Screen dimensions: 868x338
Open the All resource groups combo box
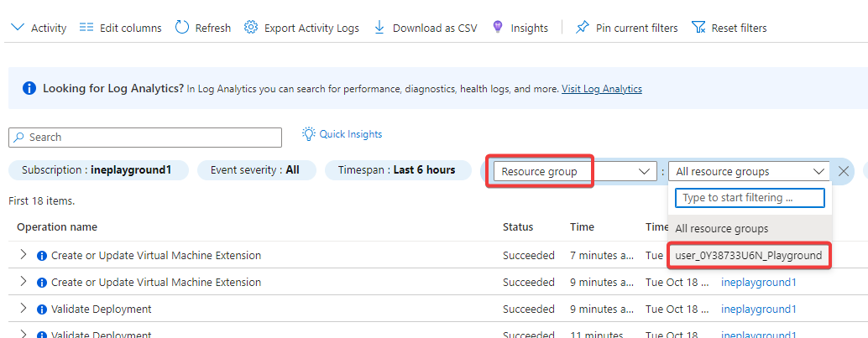coord(749,171)
